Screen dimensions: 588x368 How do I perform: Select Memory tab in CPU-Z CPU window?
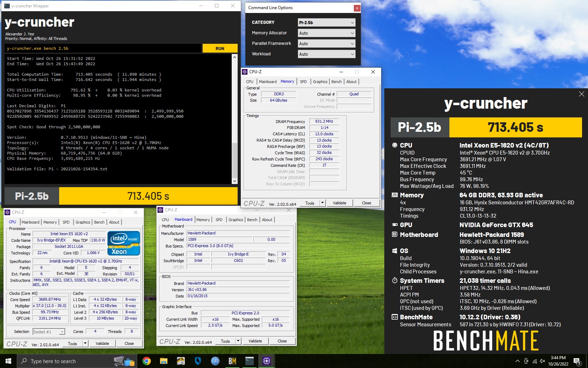tap(50, 222)
